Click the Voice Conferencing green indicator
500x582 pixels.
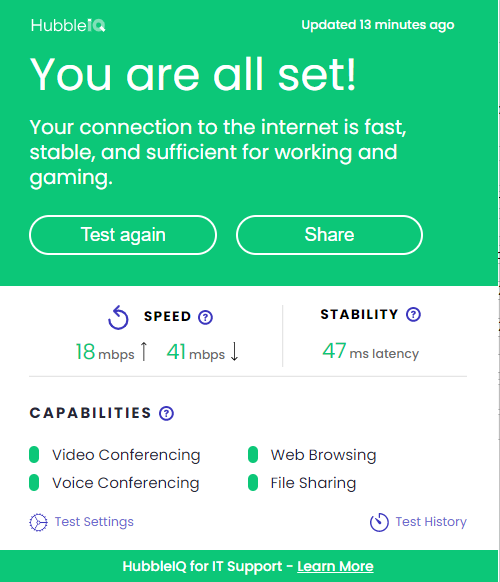[x=34, y=483]
